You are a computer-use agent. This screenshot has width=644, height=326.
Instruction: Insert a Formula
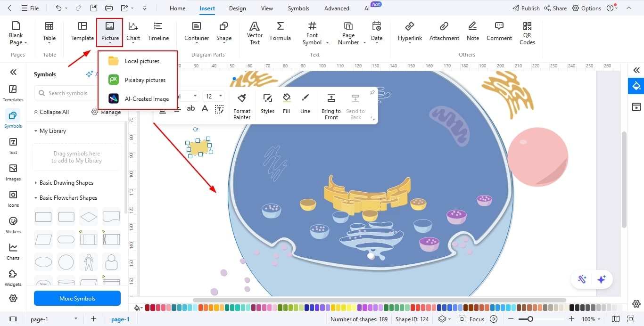click(280, 32)
